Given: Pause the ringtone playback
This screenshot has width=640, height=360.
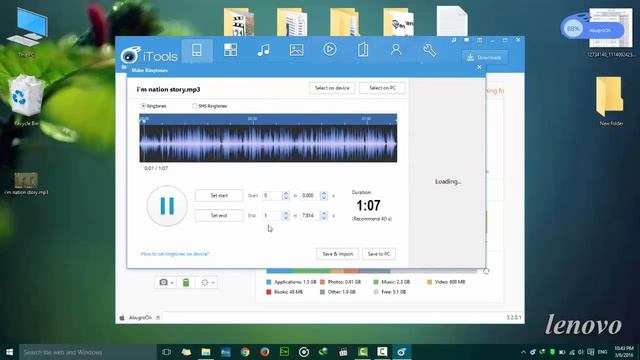Looking at the screenshot, I should [167, 206].
